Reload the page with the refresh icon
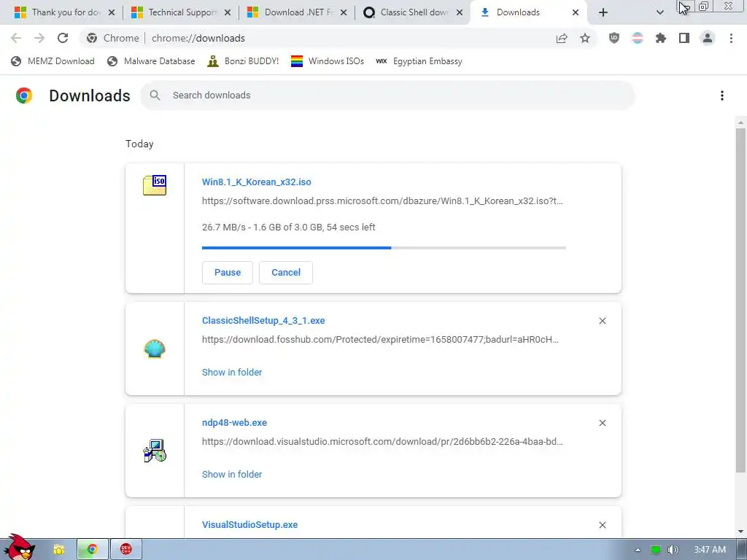Image resolution: width=747 pixels, height=560 pixels. (63, 38)
